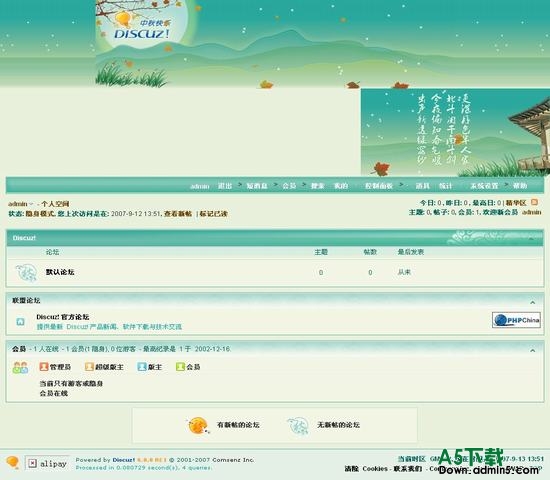Open the 默认论坛 forum
550x480 pixels.
tap(60, 272)
